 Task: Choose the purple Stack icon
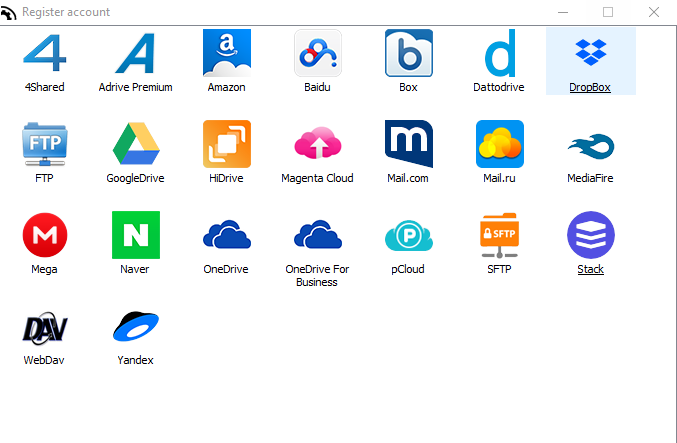(x=591, y=235)
